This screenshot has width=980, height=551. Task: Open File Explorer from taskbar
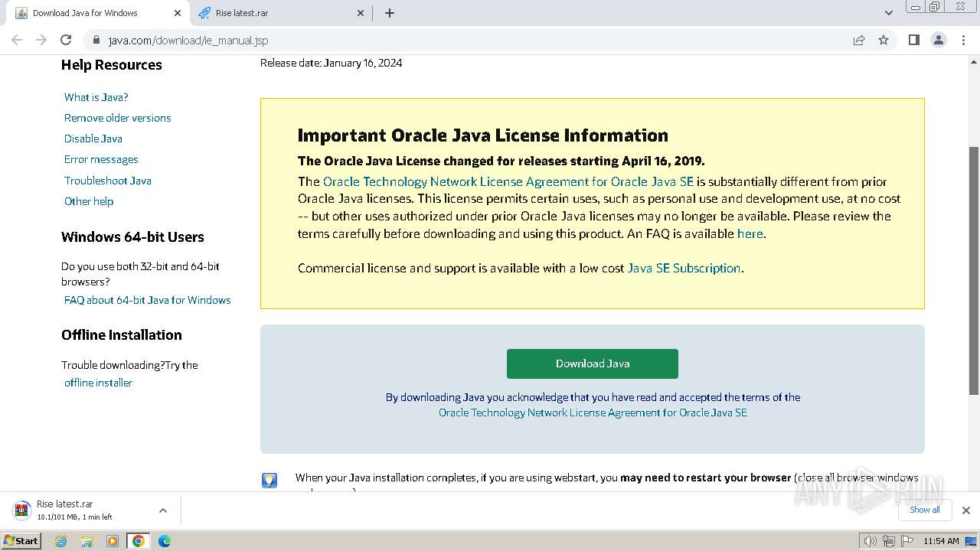(87, 540)
